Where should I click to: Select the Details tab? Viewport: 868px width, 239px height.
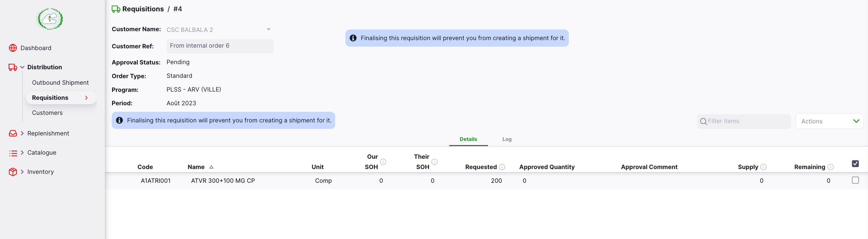click(x=468, y=139)
